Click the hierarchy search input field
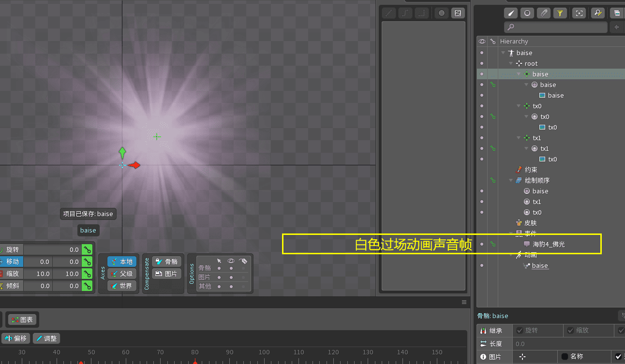 pyautogui.click(x=555, y=28)
